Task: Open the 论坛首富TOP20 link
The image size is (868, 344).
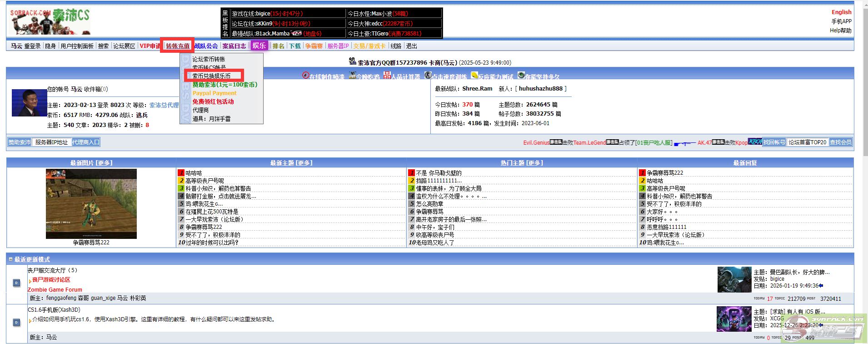Action: (807, 142)
